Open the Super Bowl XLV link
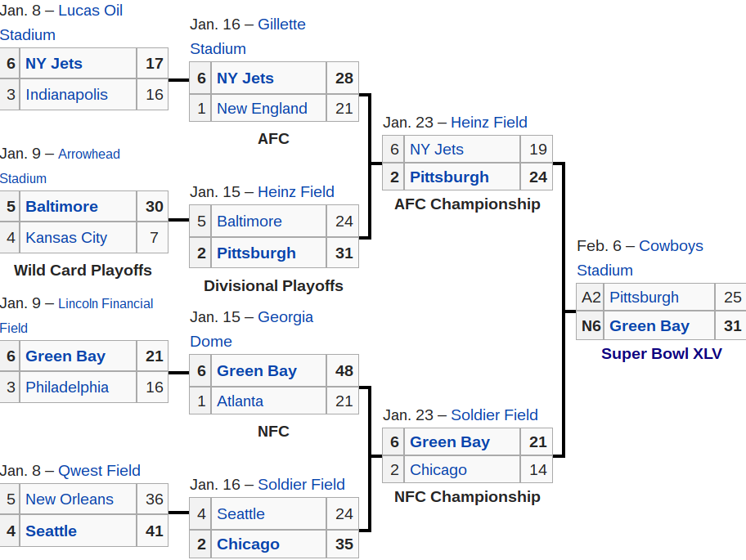This screenshot has height=560, width=746. point(661,354)
